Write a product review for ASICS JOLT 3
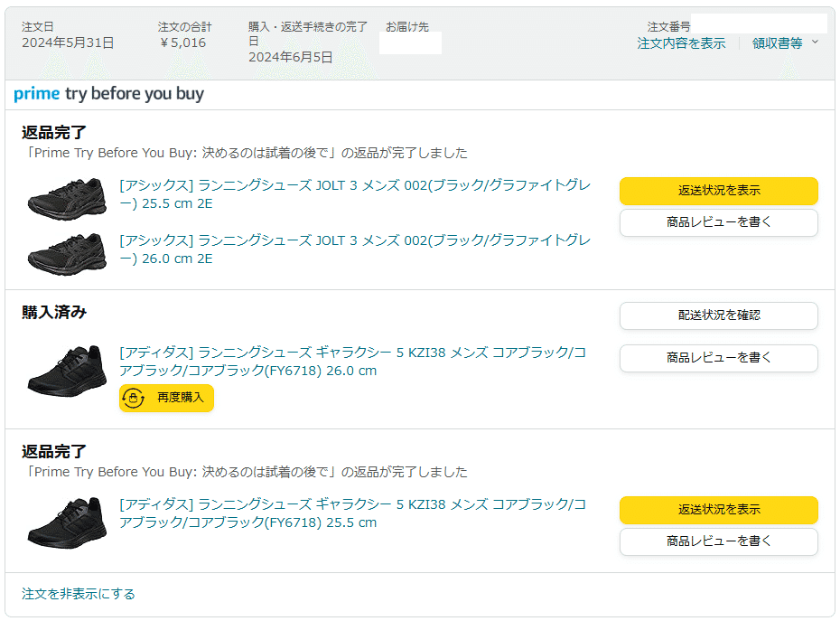Screen dimensions: 840x621 tap(718, 222)
